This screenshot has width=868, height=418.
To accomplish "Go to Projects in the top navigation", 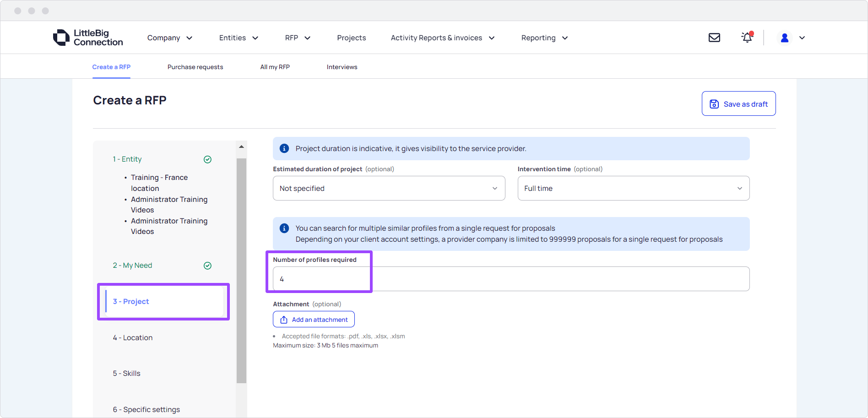I will pos(351,38).
